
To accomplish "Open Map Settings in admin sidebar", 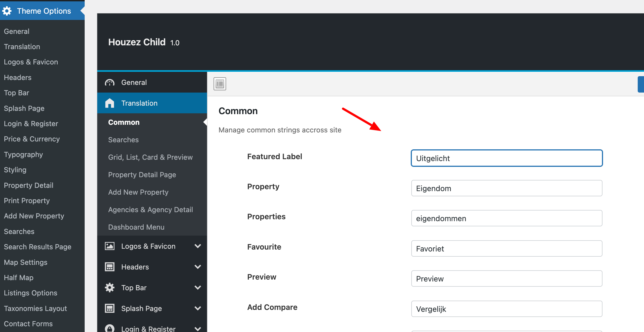I will point(26,262).
